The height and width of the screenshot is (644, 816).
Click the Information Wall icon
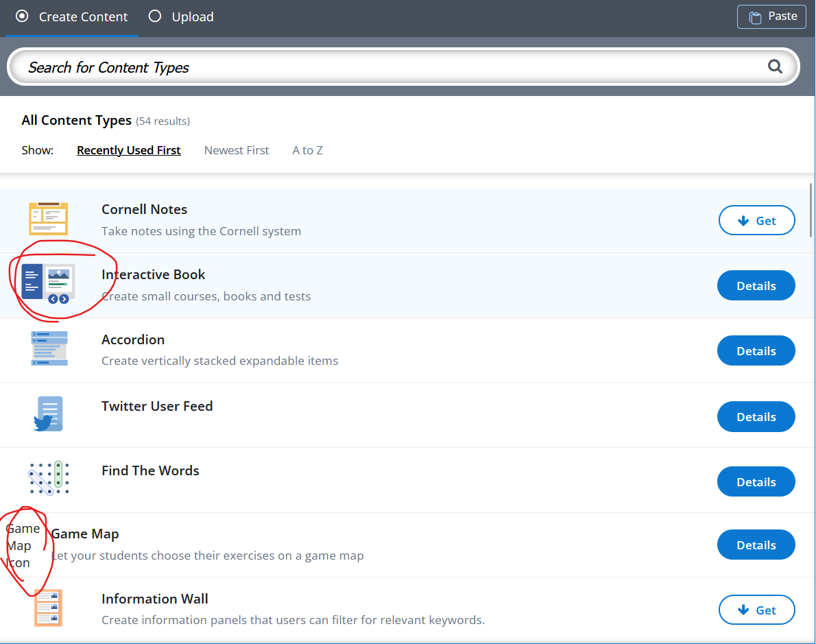[x=48, y=608]
